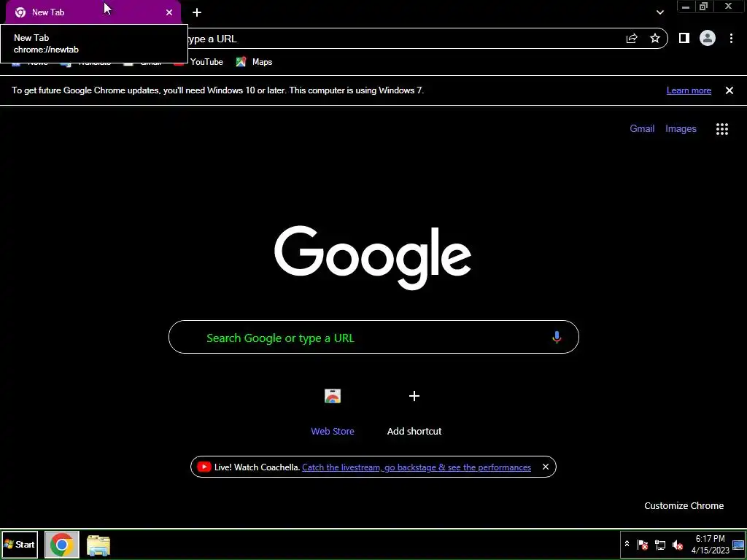Viewport: 747px width, 560px height.
Task: Dismiss the Coachella promo banner
Action: 546,467
